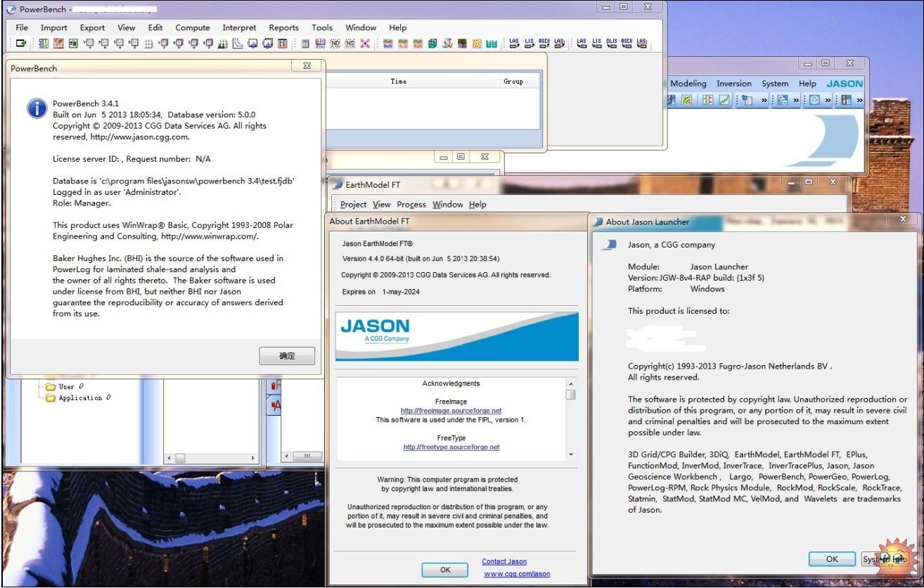Click the Time column header
The height and width of the screenshot is (588, 924).
tap(399, 82)
